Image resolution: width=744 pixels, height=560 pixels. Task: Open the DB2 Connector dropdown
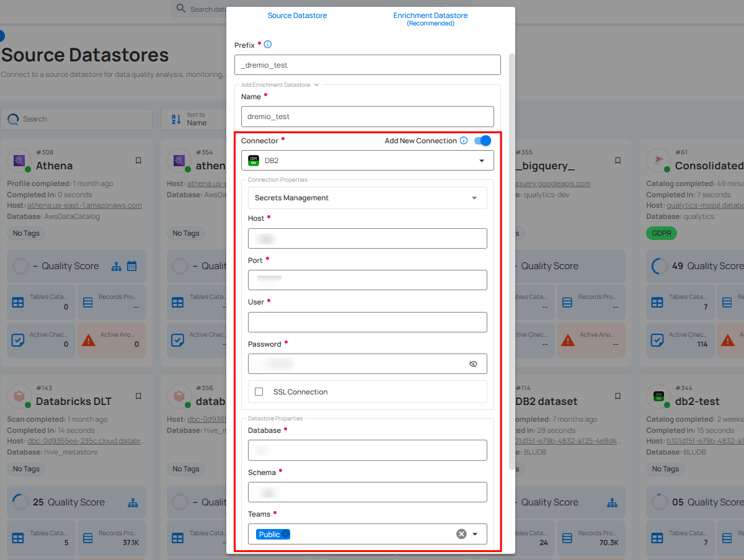[x=368, y=161]
